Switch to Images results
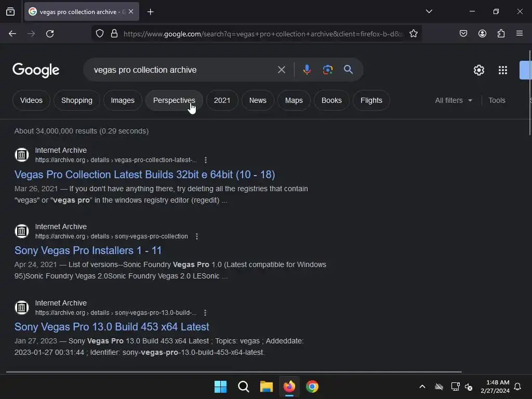The image size is (532, 399). (123, 100)
